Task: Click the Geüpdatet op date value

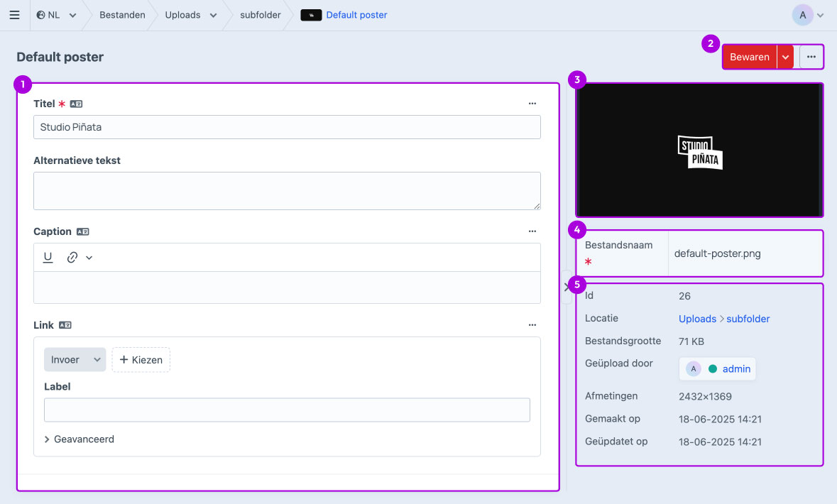Action: pos(720,442)
